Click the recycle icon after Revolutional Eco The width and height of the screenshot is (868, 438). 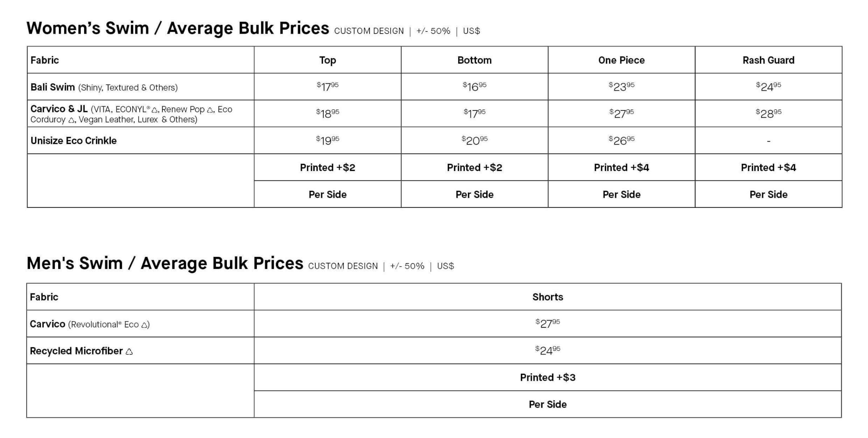coord(144,325)
